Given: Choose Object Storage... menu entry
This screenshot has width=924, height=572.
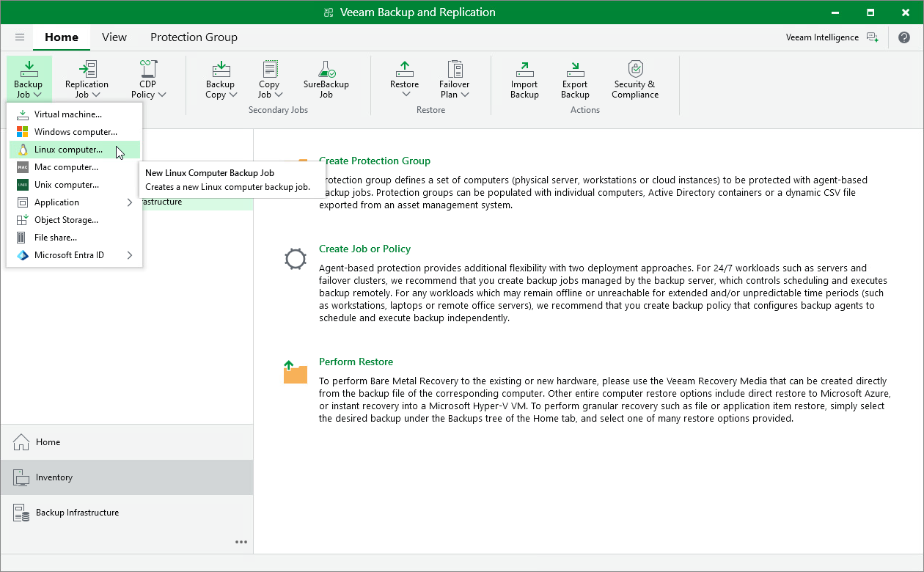Looking at the screenshot, I should [74, 220].
